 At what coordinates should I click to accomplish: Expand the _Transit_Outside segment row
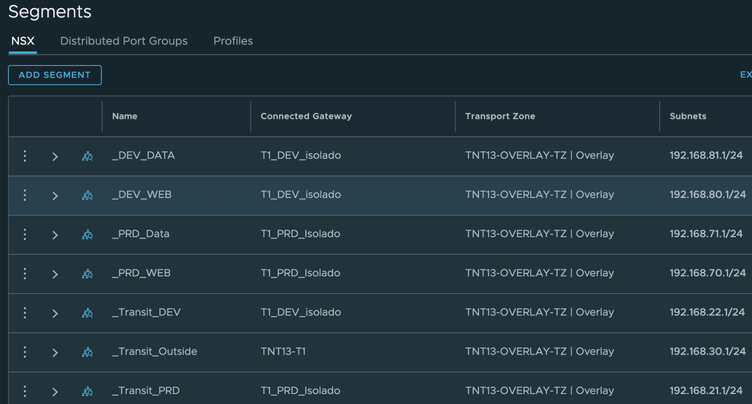click(55, 351)
